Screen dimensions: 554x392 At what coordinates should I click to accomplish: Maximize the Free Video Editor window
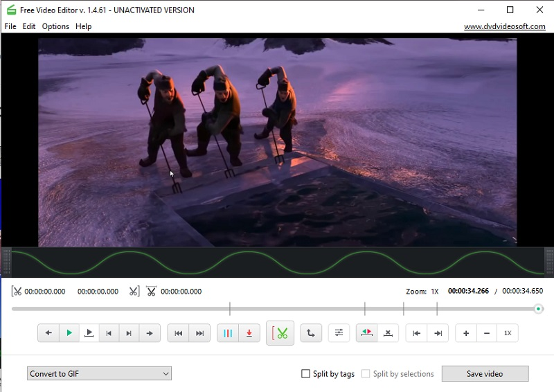510,10
